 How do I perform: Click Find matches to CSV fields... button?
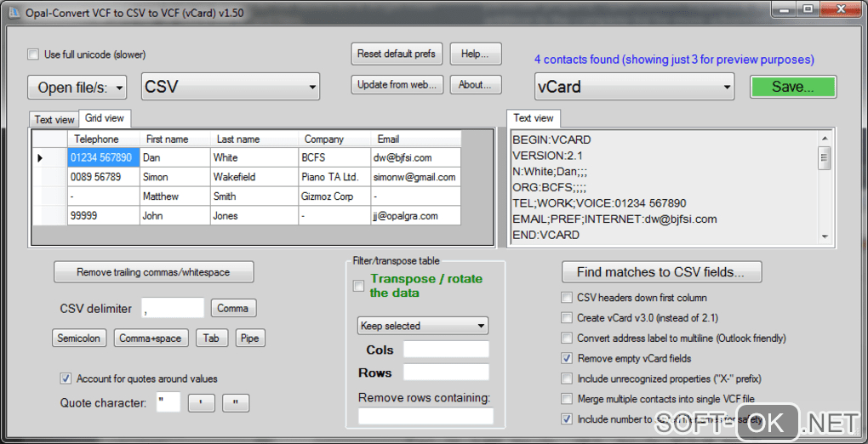tap(661, 272)
